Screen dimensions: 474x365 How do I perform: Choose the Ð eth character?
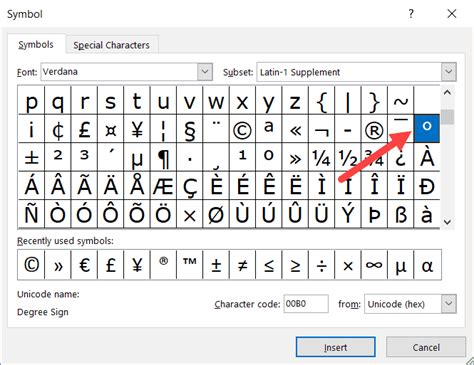427,186
